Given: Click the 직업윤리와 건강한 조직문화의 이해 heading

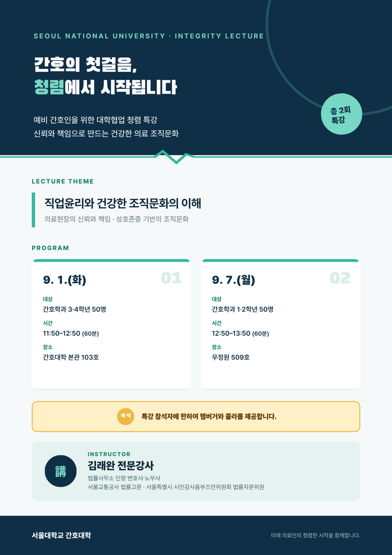Looking at the screenshot, I should [123, 203].
